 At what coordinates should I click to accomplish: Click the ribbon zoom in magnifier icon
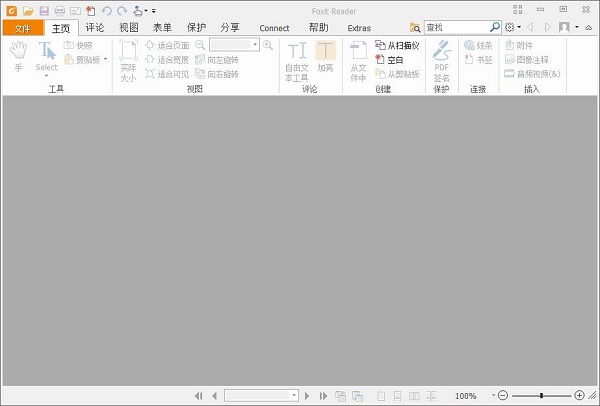point(267,45)
